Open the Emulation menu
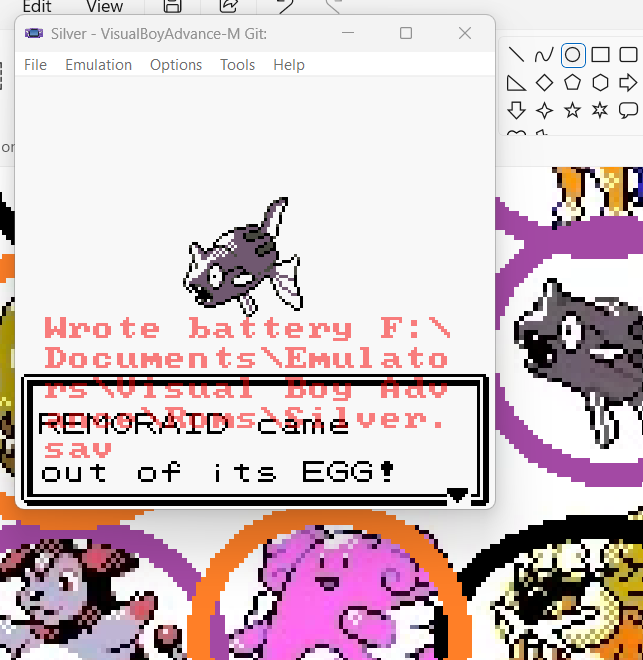This screenshot has width=643, height=660. (x=98, y=65)
